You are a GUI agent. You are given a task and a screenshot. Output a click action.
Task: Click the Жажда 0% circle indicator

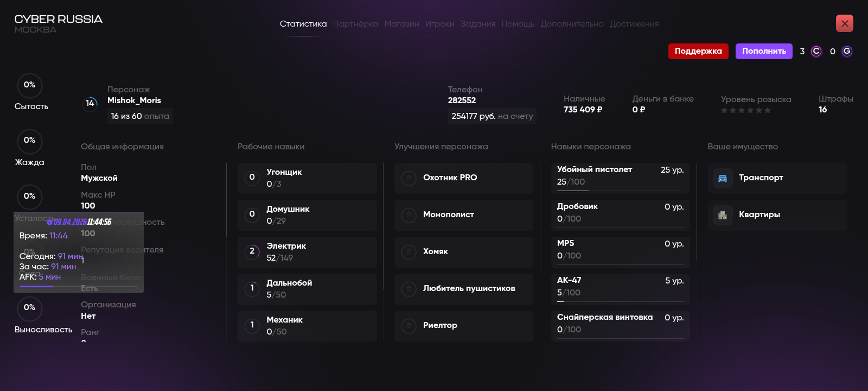(30, 141)
